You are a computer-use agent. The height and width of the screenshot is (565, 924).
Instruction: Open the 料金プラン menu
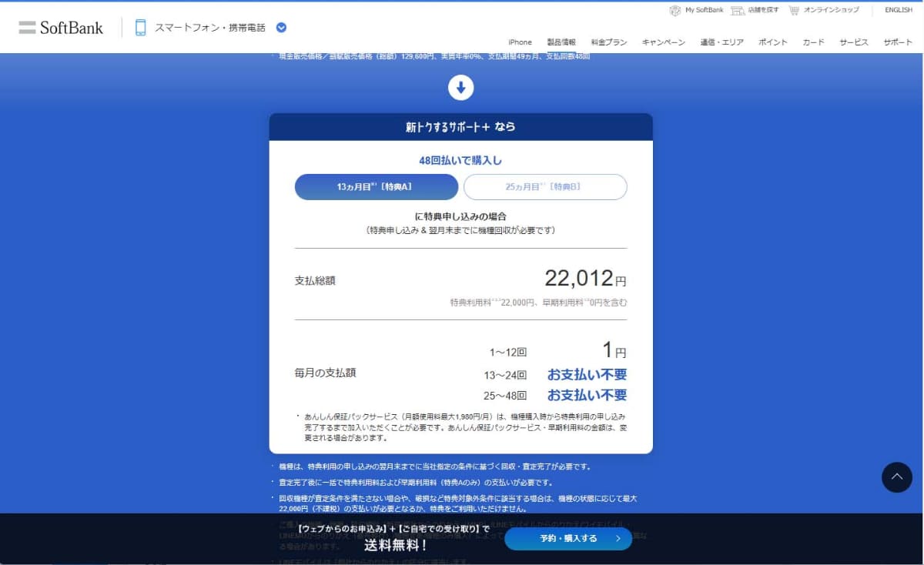tap(609, 42)
